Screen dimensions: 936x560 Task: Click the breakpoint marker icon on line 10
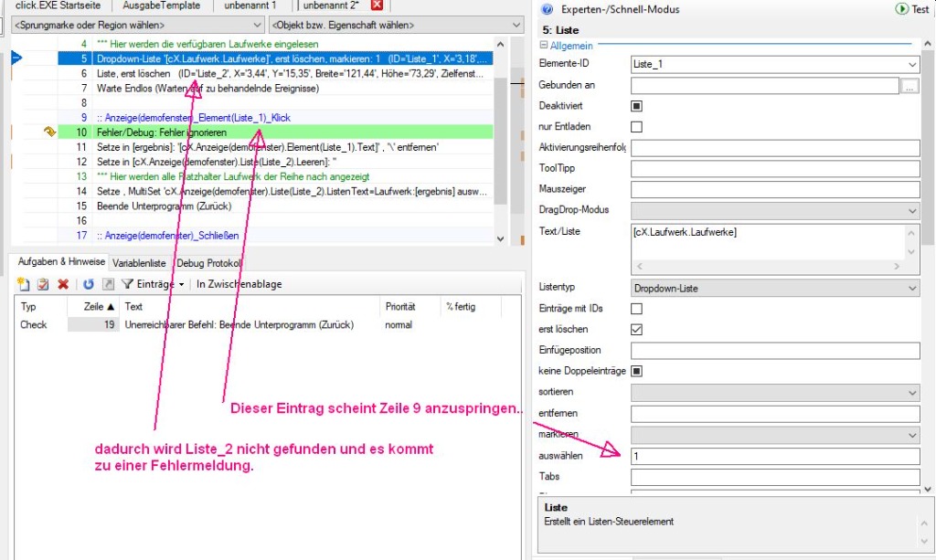coord(49,132)
